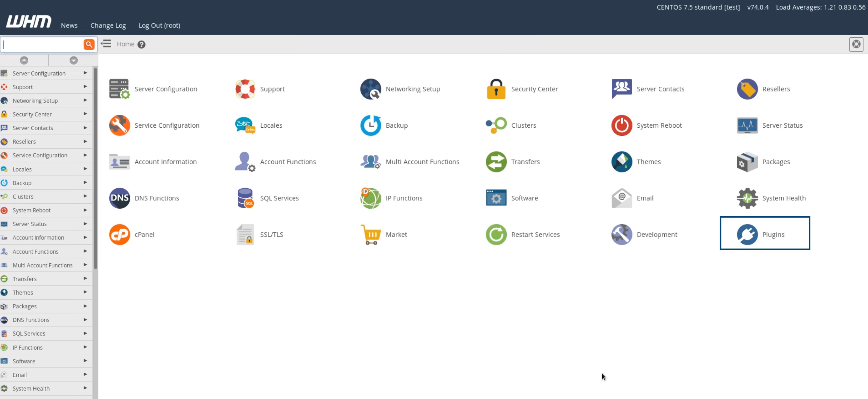868x399 pixels.
Task: Collapse all sidebar sections with up arrow
Action: click(x=24, y=60)
